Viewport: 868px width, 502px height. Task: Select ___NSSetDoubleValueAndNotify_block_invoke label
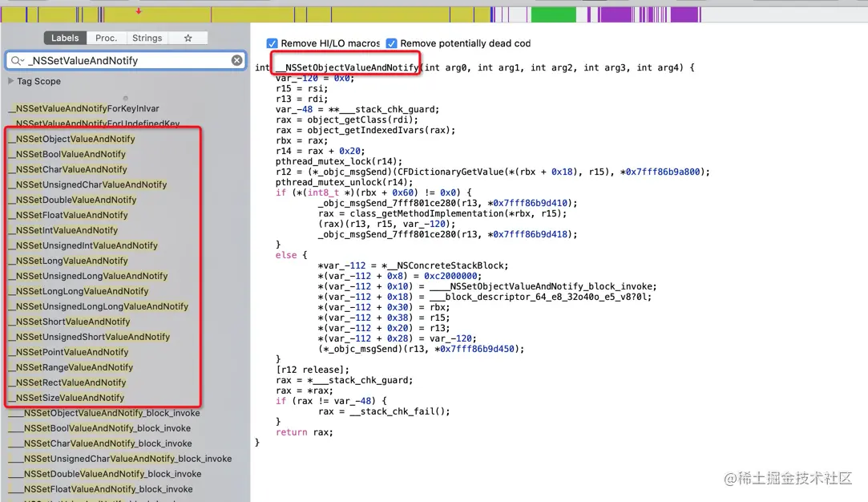click(105, 474)
